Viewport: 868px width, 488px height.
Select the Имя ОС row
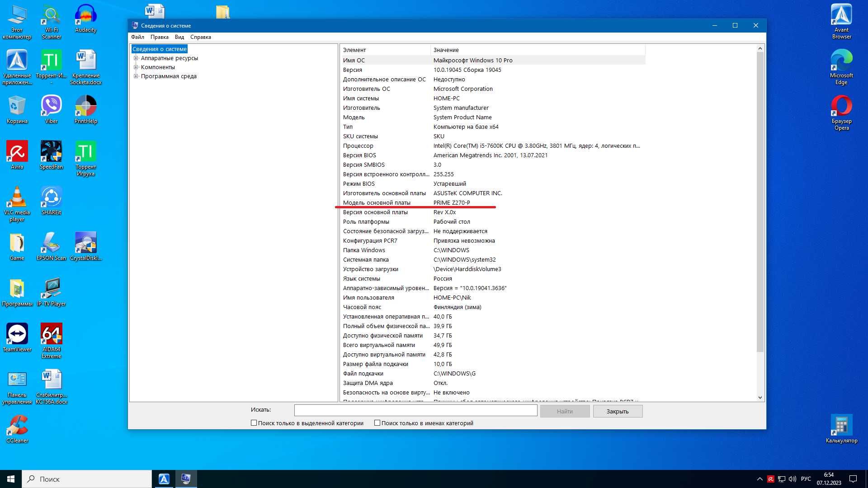492,60
